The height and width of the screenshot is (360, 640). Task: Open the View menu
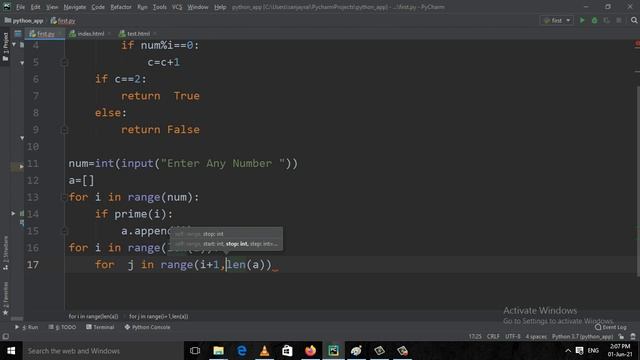pyautogui.click(x=52, y=7)
